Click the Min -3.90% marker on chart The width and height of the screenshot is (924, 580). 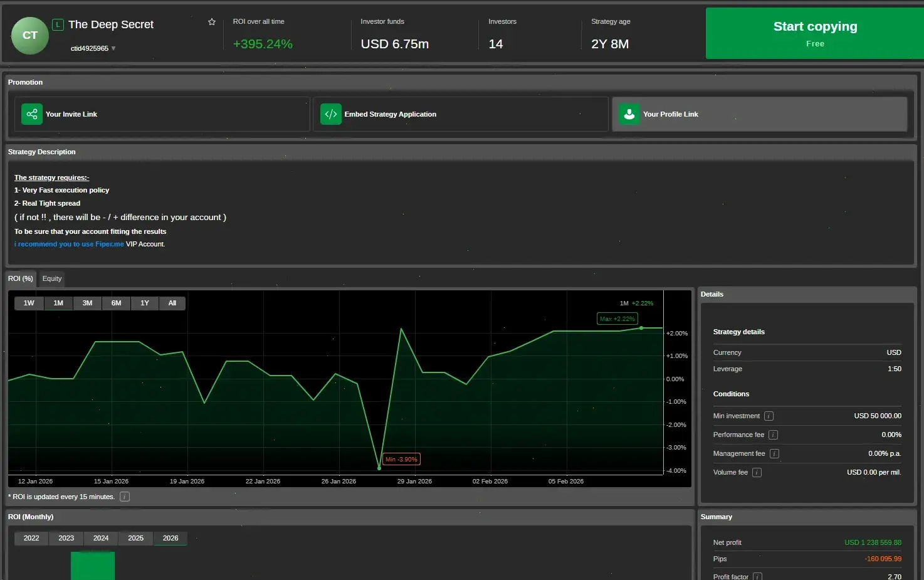tap(401, 459)
